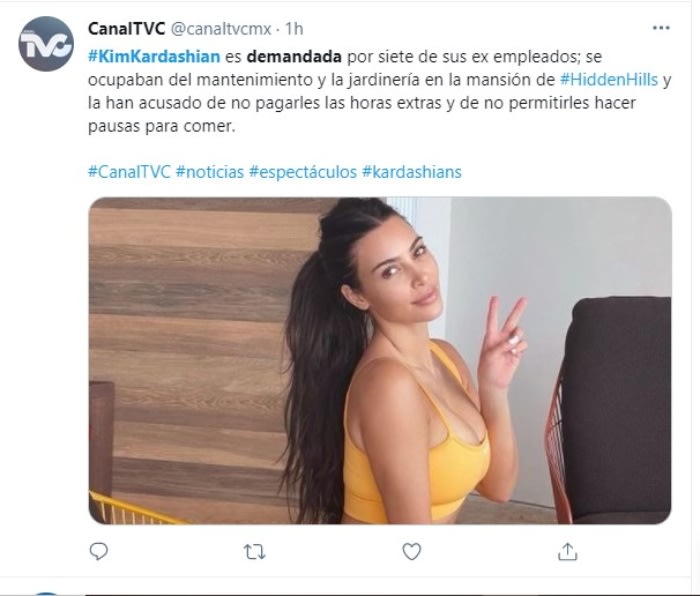Open the CanalTVC profile avatar
The width and height of the screenshot is (700, 596).
point(46,44)
